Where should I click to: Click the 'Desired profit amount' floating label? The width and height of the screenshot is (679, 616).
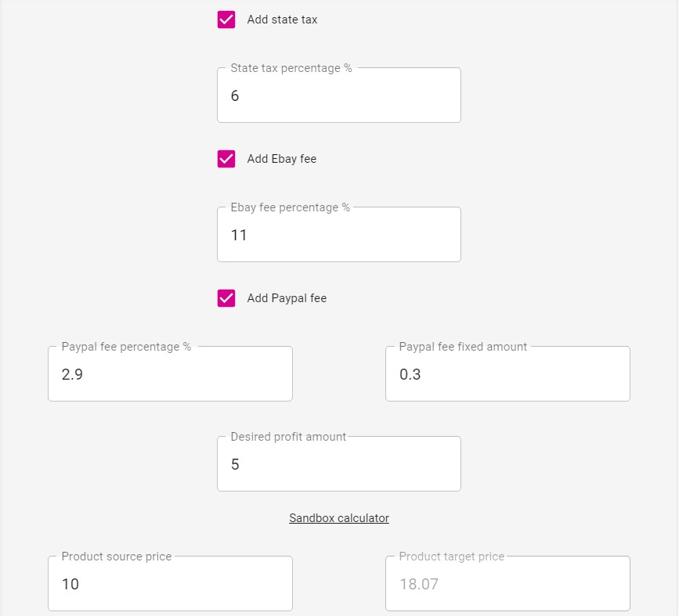(x=288, y=437)
